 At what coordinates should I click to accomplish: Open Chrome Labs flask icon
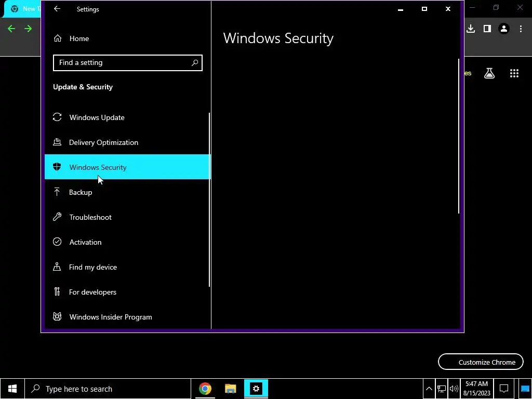489,73
